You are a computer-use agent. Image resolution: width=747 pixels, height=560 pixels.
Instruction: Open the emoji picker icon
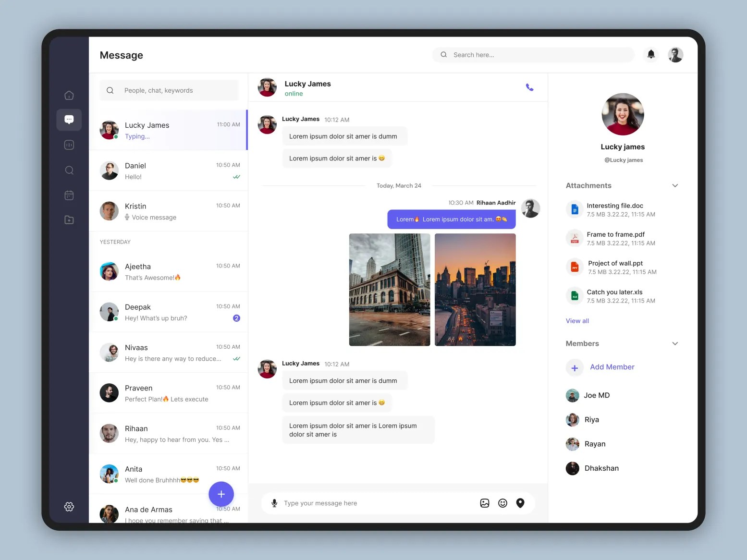tap(502, 503)
